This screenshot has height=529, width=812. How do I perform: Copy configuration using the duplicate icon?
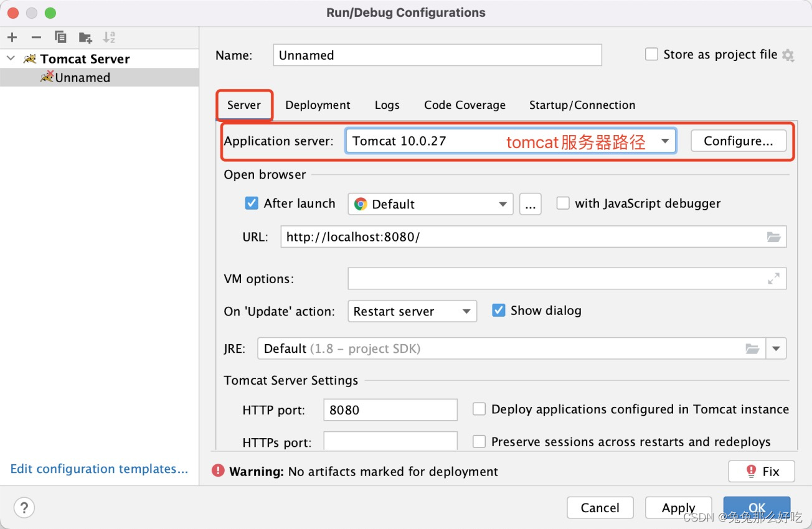tap(60, 37)
